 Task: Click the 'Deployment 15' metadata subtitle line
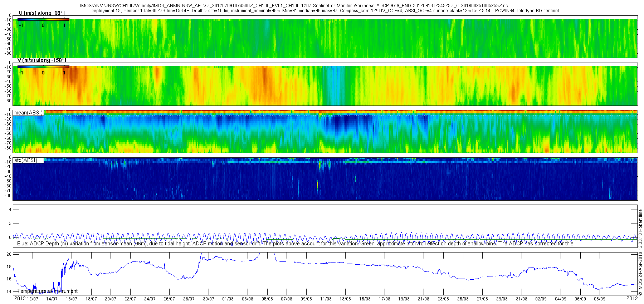pyautogui.click(x=325, y=11)
